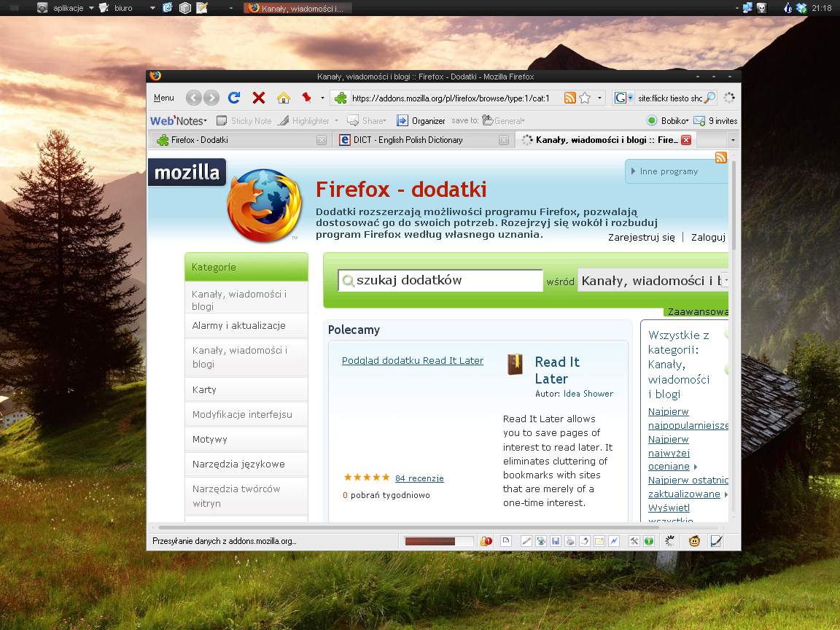
Task: Open the WebNotes dropdown menu
Action: 179,121
